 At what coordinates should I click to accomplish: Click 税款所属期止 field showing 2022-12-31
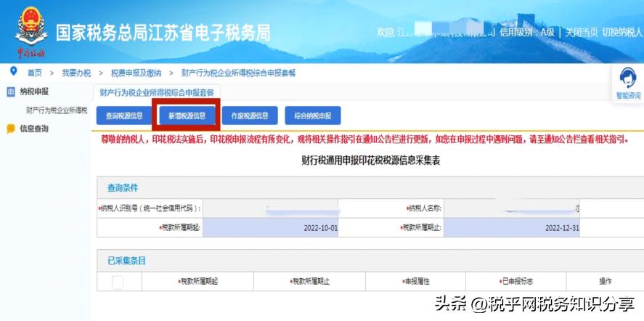(512, 228)
